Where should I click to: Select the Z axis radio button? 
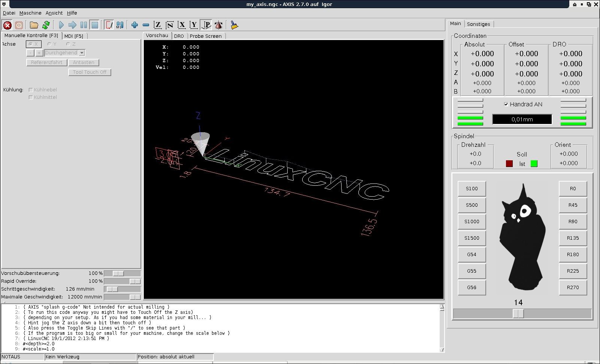68,44
